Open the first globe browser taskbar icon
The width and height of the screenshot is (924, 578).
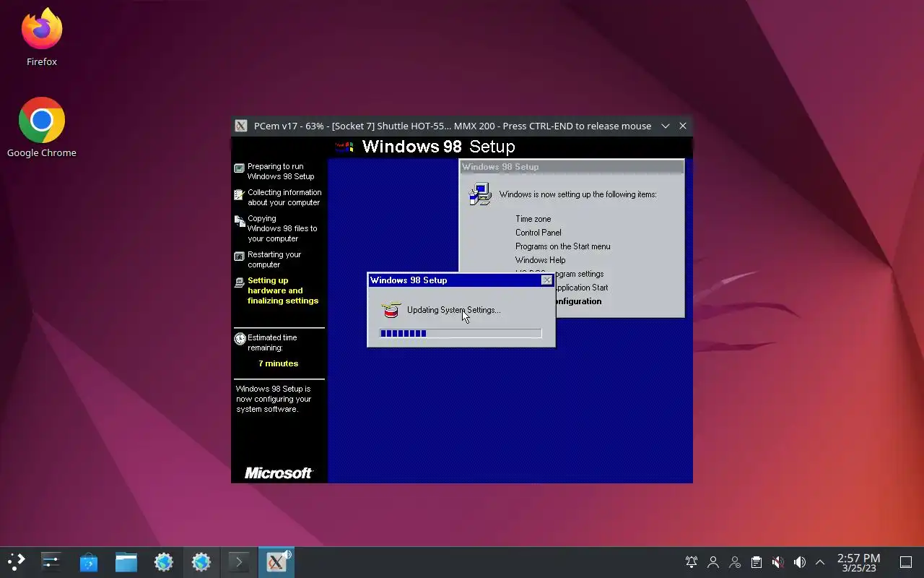[x=164, y=562]
